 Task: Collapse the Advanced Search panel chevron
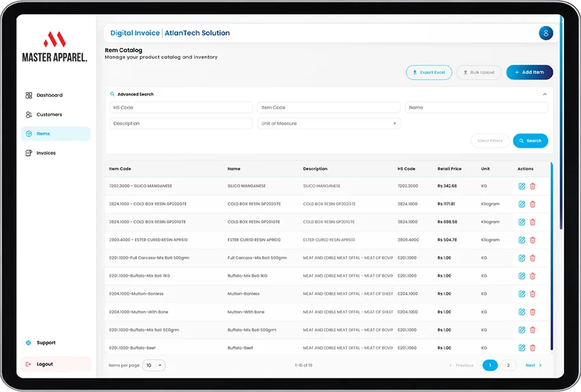point(545,94)
